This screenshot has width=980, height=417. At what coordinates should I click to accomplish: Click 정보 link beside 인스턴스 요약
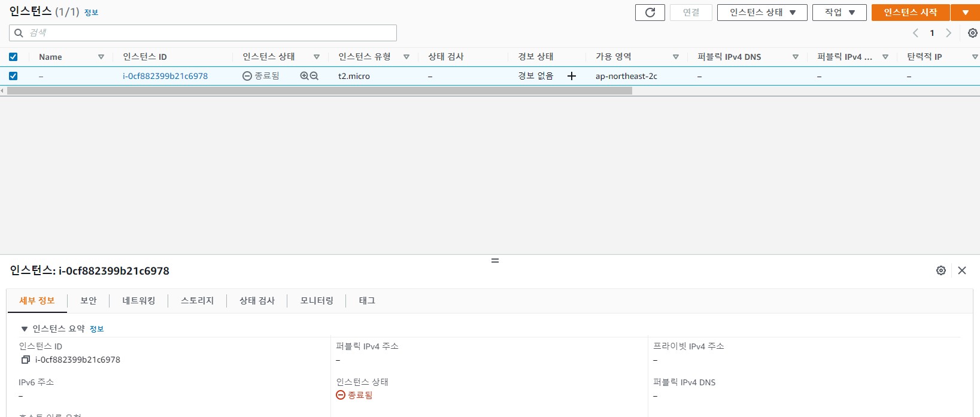coord(96,329)
